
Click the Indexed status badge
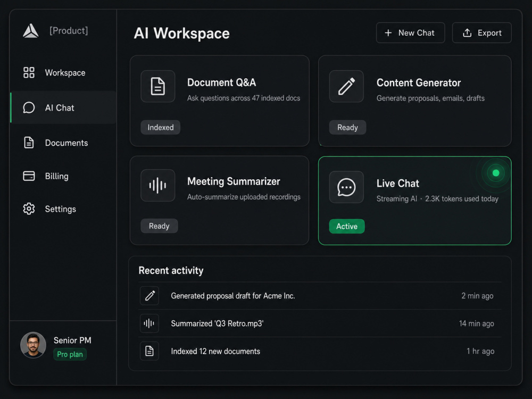[x=161, y=127]
